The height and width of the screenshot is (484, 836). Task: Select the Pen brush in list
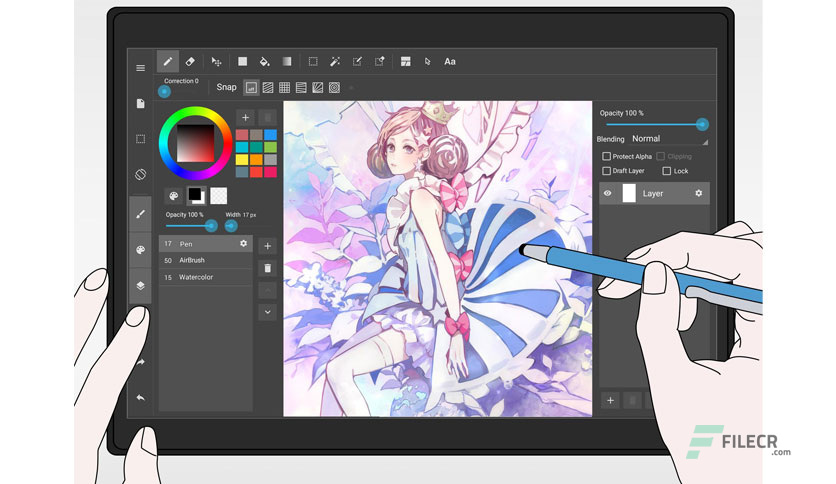[x=206, y=244]
